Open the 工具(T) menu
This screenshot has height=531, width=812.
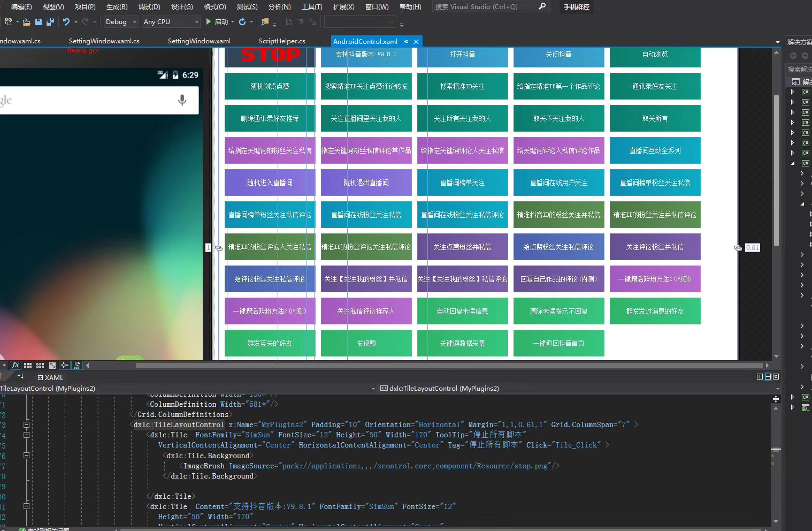click(312, 6)
